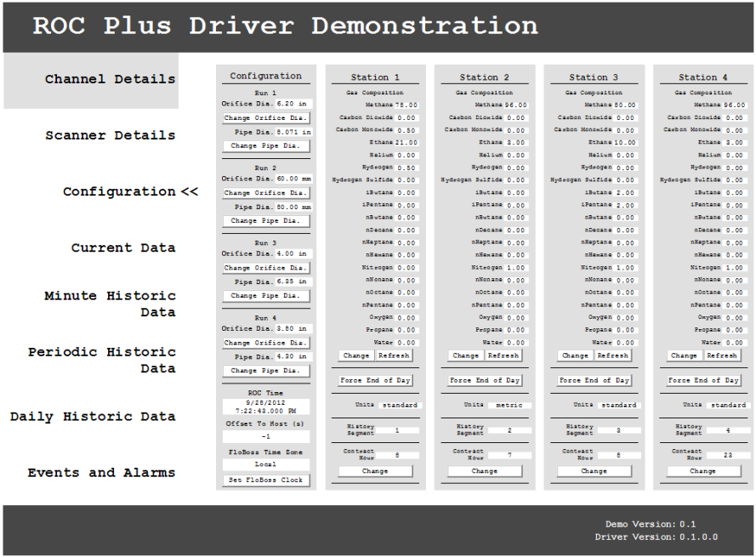
Task: Force End of Day for Station 4
Action: point(703,380)
